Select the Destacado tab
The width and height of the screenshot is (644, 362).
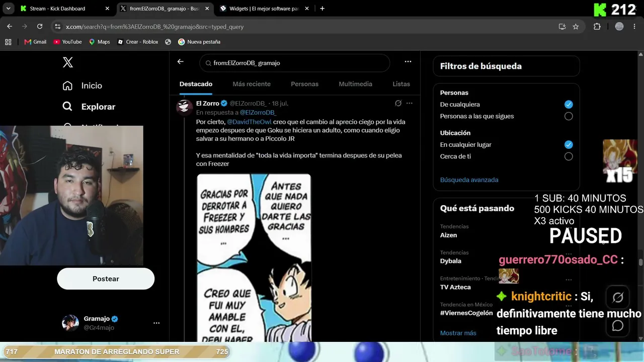(196, 84)
